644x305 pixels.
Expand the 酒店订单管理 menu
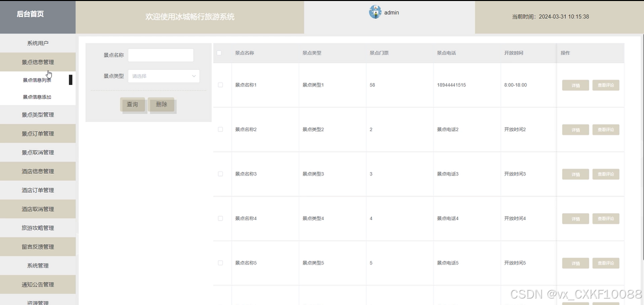[38, 190]
